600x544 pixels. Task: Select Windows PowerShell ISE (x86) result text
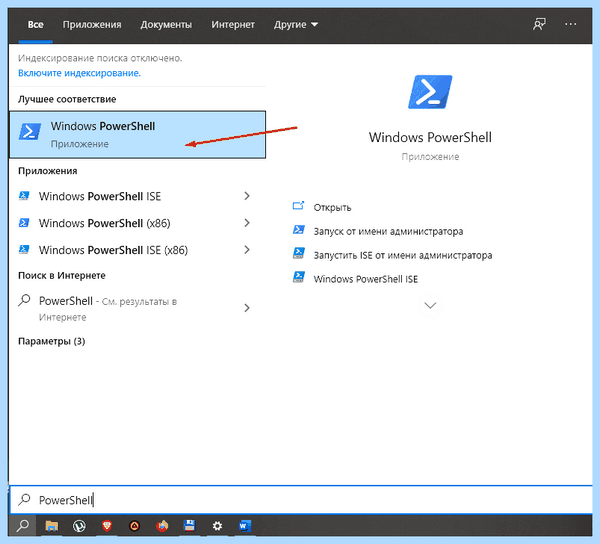[113, 250]
